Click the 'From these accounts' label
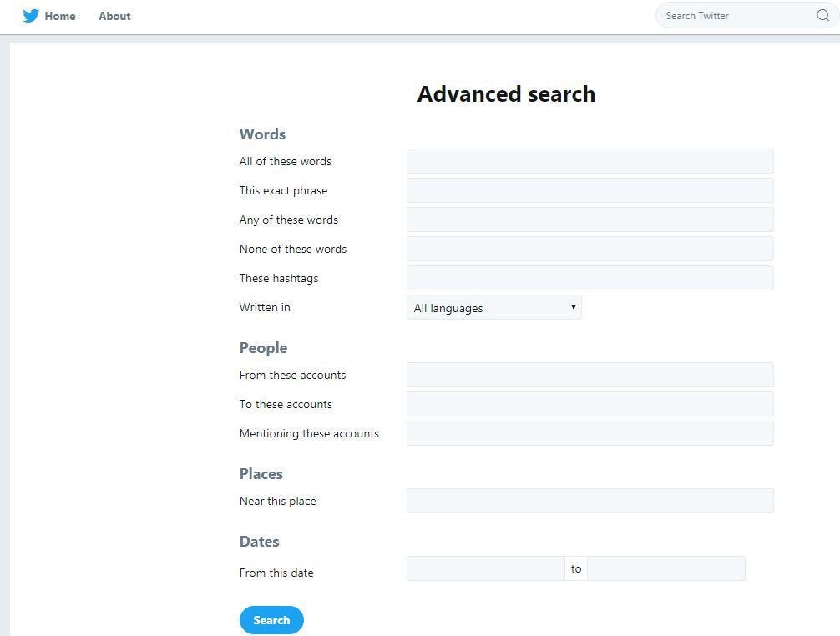The width and height of the screenshot is (840, 636). click(x=292, y=375)
